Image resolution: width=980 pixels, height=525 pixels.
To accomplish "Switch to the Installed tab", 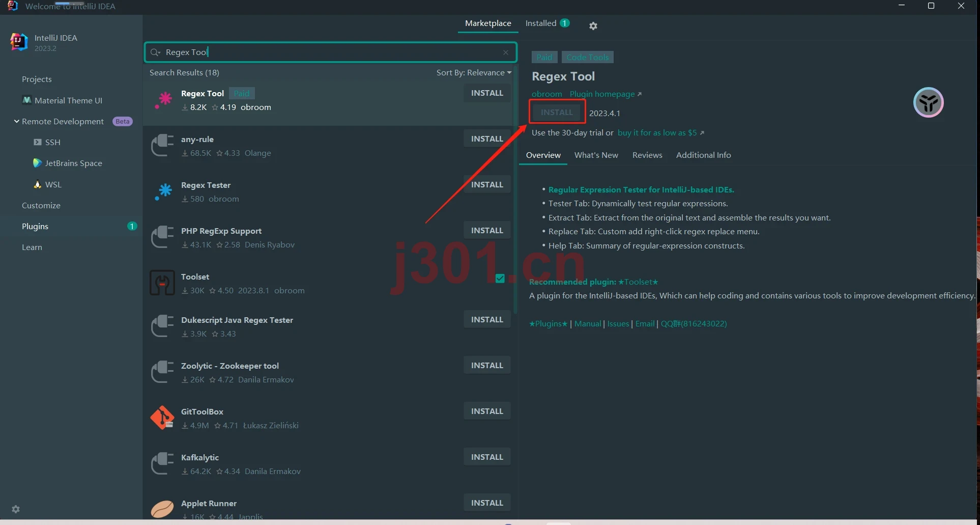I will coord(547,23).
